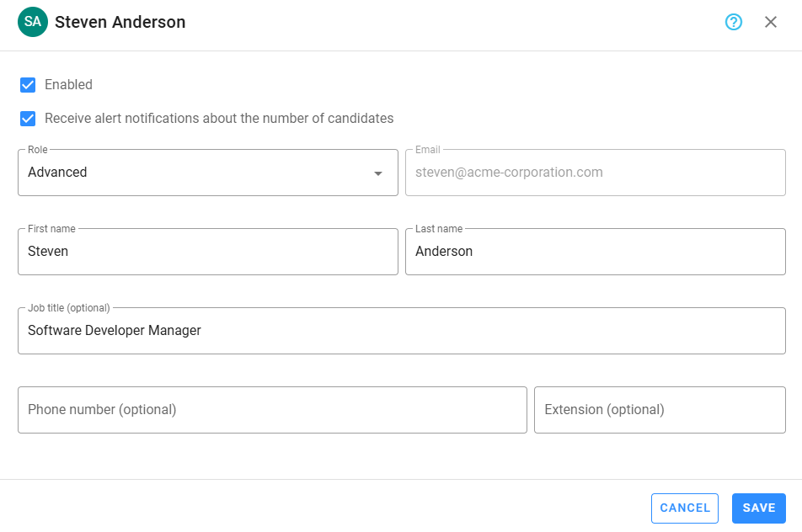Click the steven@acme-corporation.com email text

pyautogui.click(x=509, y=173)
